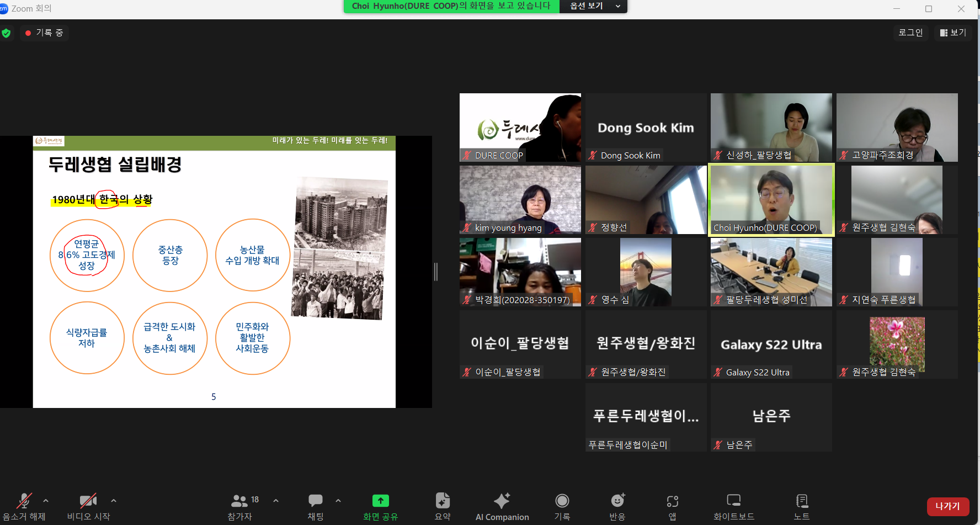
Task: Click the 기록 record icon
Action: coord(562,501)
